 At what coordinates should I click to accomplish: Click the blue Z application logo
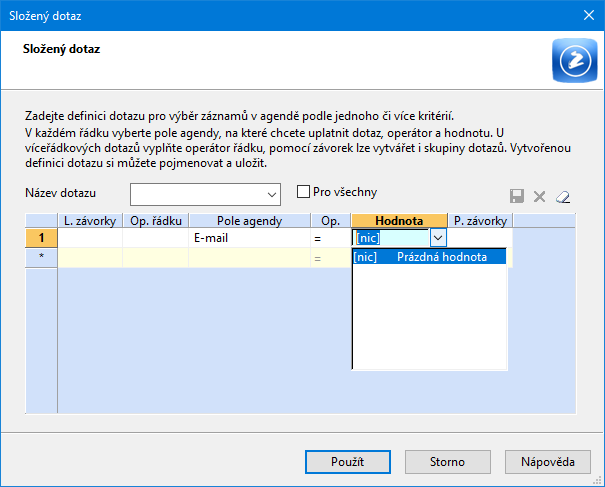tap(575, 60)
